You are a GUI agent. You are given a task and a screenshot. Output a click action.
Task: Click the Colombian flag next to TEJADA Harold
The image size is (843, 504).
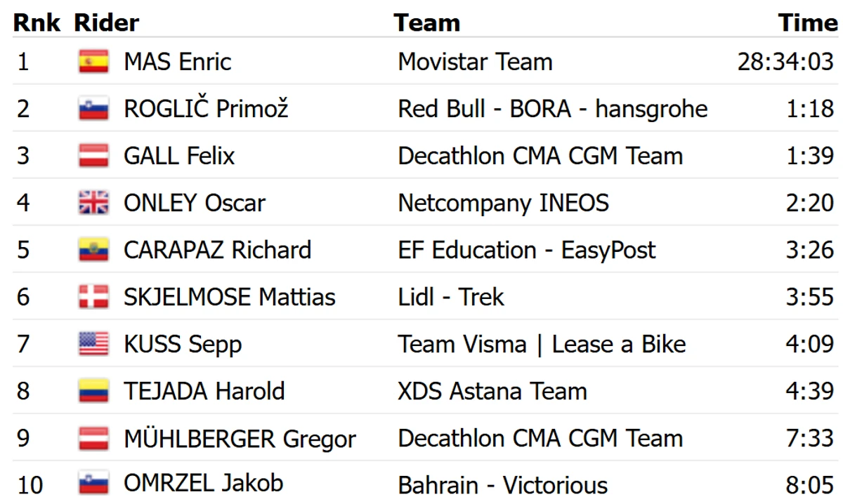tap(93, 391)
